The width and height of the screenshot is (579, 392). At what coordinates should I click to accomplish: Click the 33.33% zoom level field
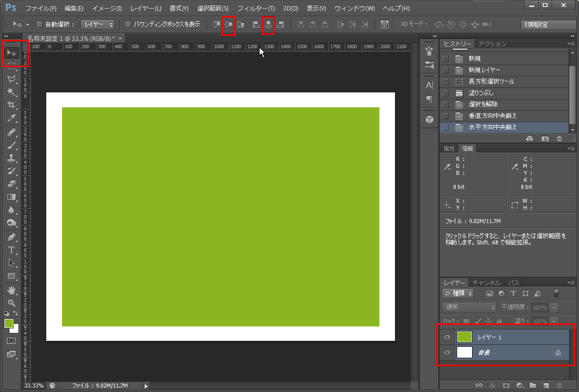(x=34, y=386)
